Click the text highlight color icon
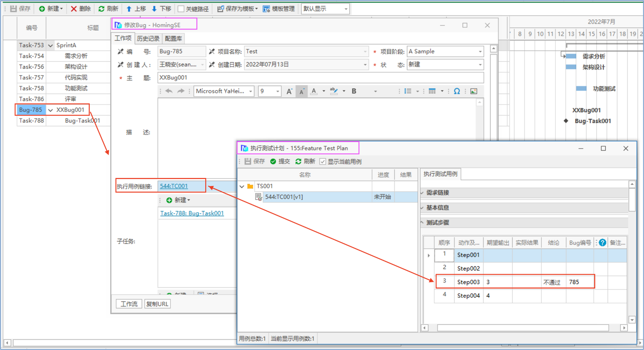The image size is (644, 350). tap(334, 91)
